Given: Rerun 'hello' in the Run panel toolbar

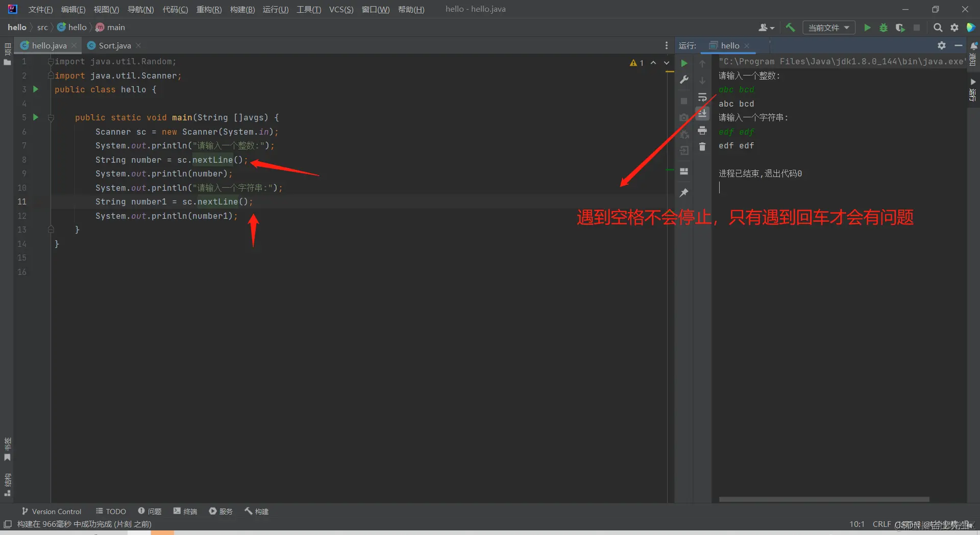Looking at the screenshot, I should pyautogui.click(x=684, y=63).
